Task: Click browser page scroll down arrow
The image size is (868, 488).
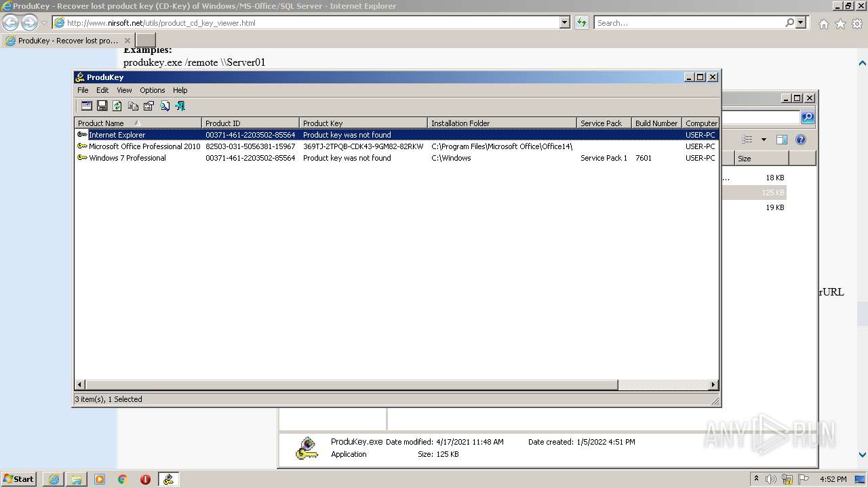Action: (862, 455)
